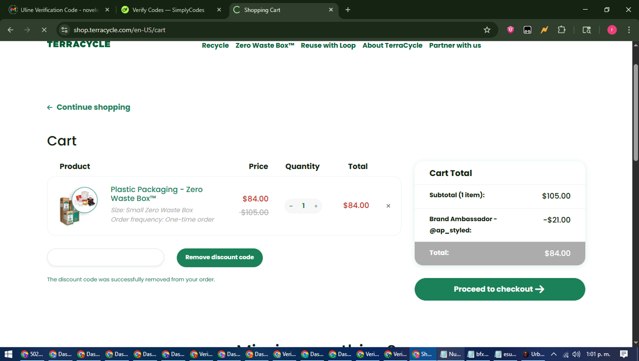Image resolution: width=639 pixels, height=361 pixels.
Task: Click the Zero Waste Box product thumbnail
Action: pyautogui.click(x=78, y=205)
